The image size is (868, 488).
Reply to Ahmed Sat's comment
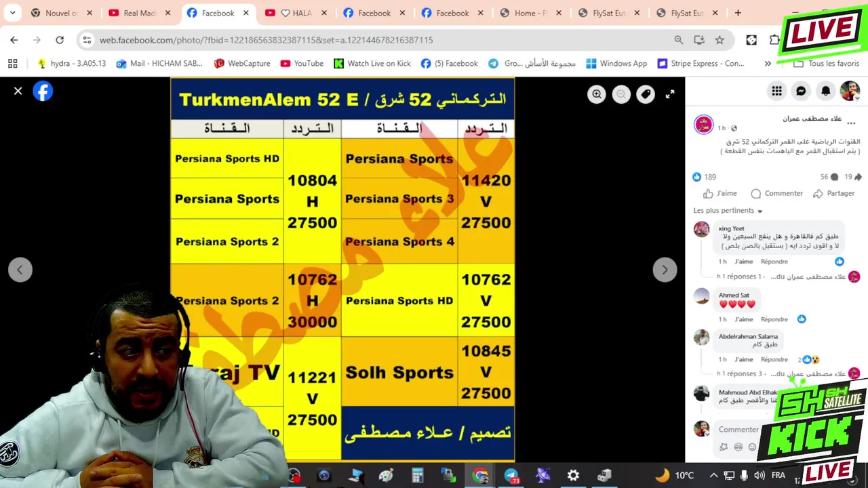tap(774, 319)
